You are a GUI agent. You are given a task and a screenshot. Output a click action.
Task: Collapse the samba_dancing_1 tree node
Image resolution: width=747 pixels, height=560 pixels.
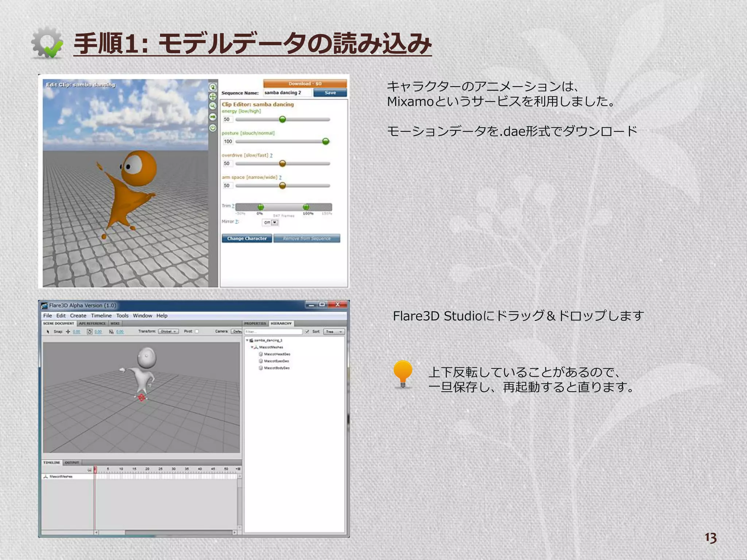tap(247, 340)
